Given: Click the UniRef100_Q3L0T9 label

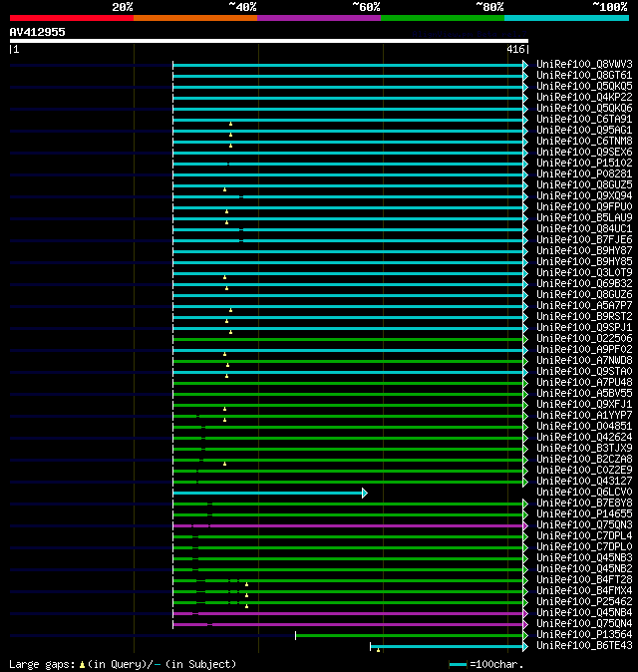Looking at the screenshot, I should click(x=584, y=272).
